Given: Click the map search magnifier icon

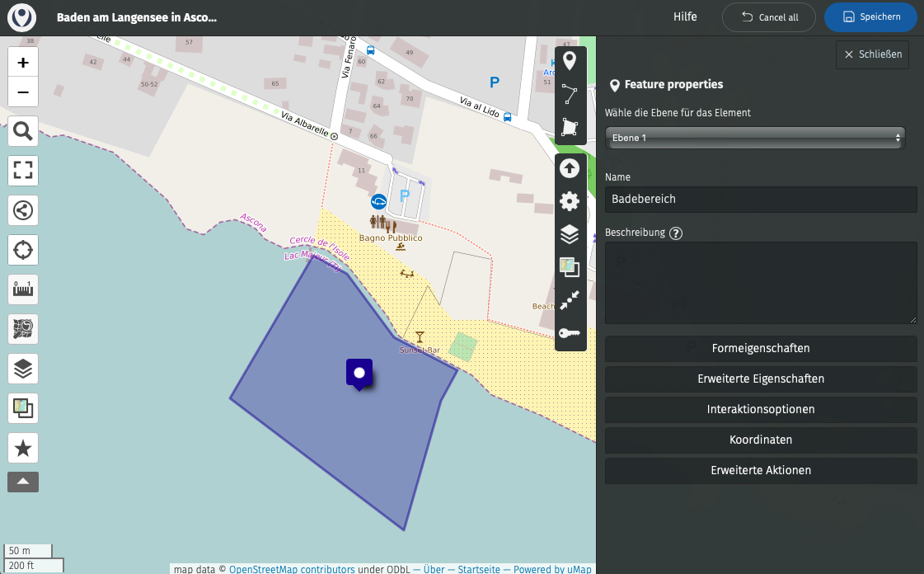Looking at the screenshot, I should pos(23,130).
